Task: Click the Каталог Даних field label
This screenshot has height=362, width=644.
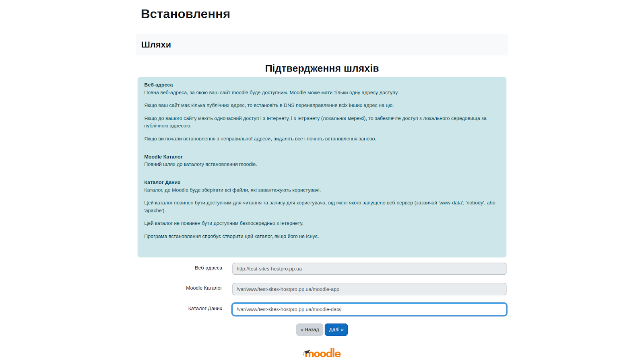Action: 205,309
